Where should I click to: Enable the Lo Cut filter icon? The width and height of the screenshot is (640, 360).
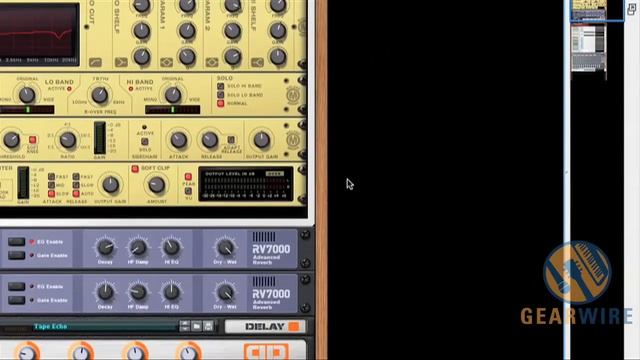[95, 62]
